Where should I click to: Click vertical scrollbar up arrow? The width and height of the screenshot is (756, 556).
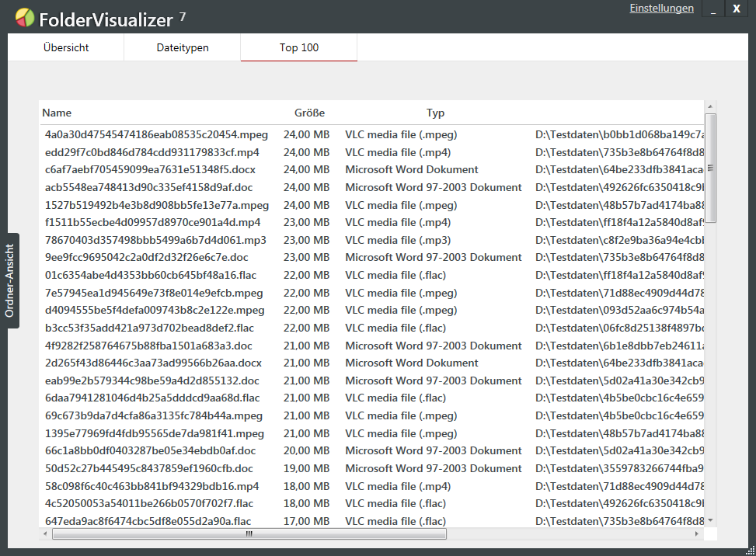coord(710,106)
